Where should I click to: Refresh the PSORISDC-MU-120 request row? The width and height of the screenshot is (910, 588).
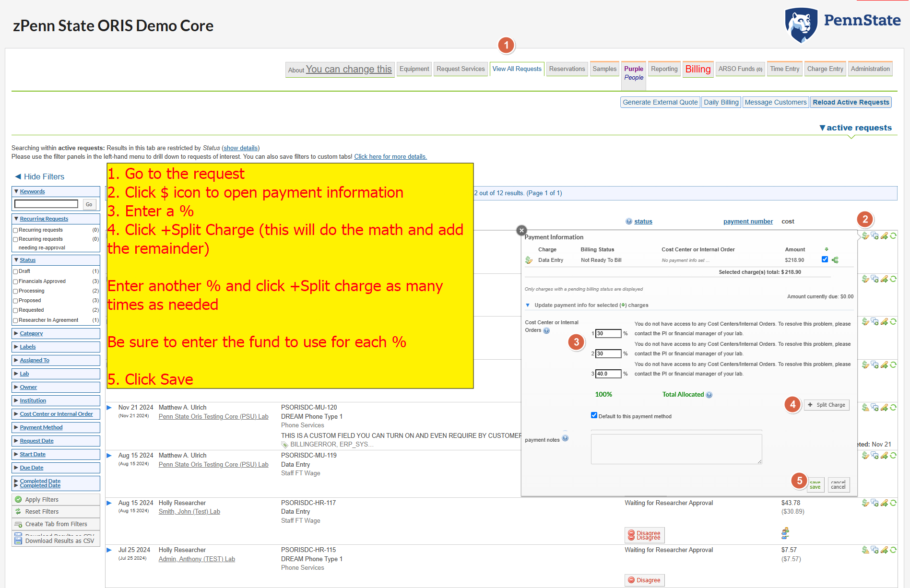click(893, 408)
